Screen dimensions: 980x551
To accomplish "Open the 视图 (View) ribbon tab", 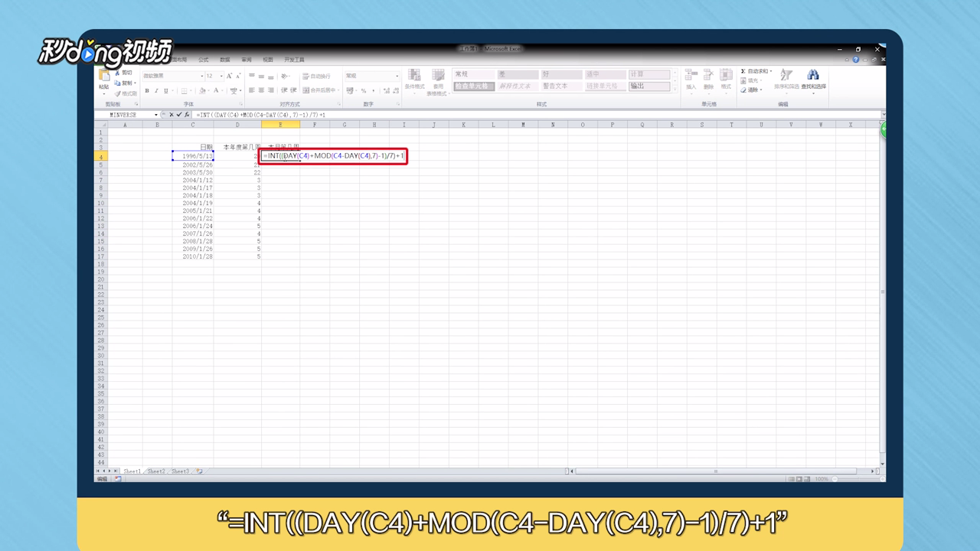I will click(268, 60).
